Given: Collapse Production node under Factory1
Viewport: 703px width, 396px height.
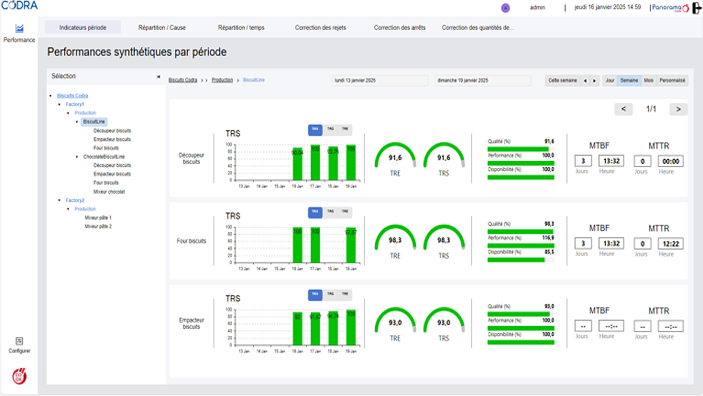Looking at the screenshot, I should coord(68,113).
